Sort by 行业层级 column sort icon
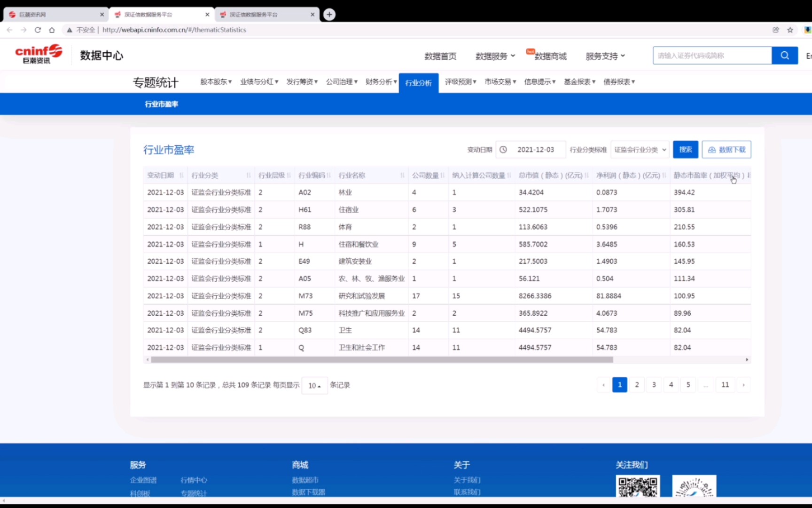812x508 pixels. pos(289,175)
